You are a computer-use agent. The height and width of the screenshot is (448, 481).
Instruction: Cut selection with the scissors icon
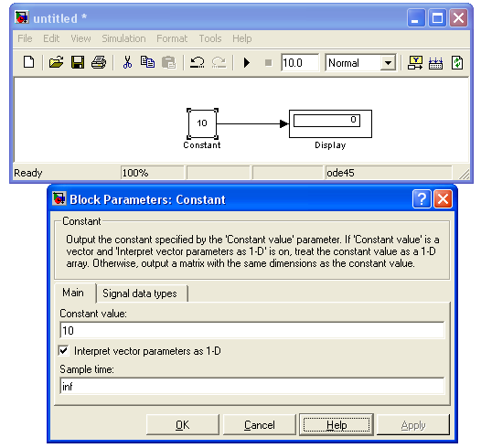(x=127, y=62)
